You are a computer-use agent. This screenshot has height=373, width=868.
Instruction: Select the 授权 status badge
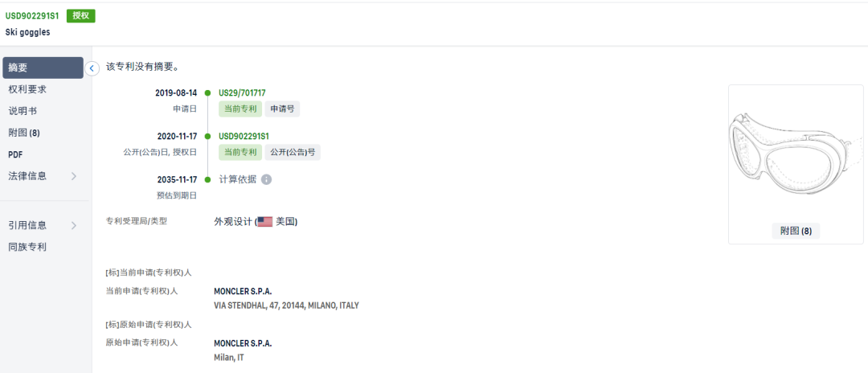click(81, 15)
